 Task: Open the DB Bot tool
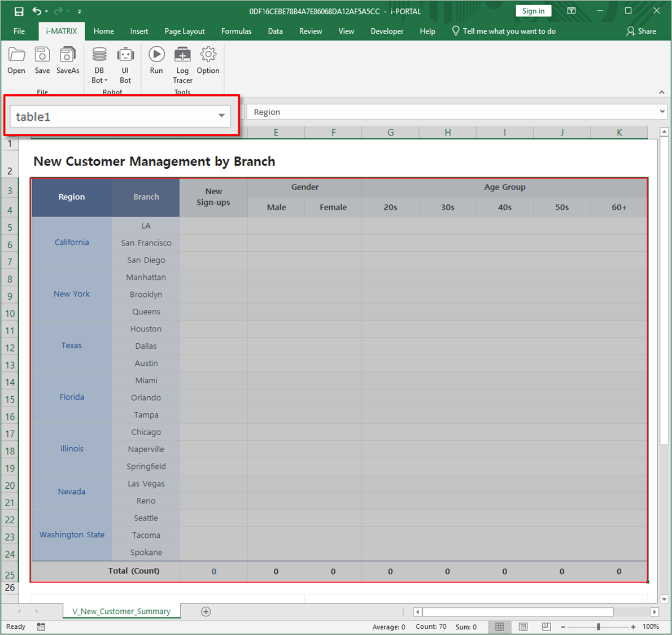point(99,55)
